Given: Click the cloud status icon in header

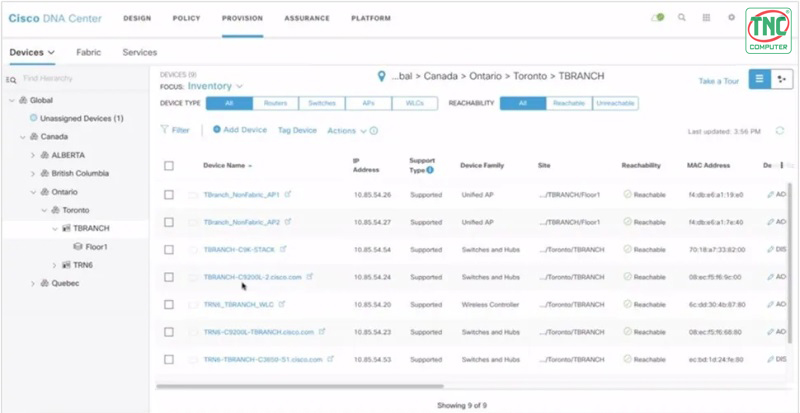Looking at the screenshot, I should [657, 17].
